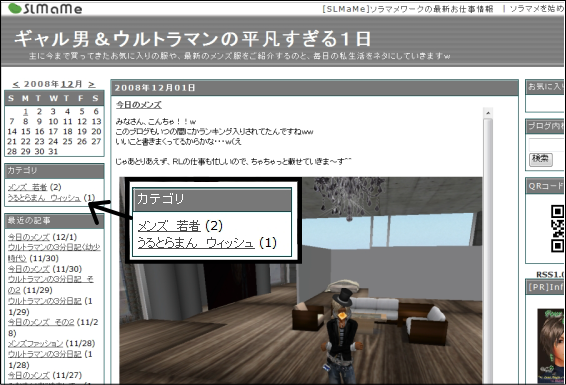Click ソラマメワーク latest job info link
Screen dimensions: 566x385
(x=408, y=9)
